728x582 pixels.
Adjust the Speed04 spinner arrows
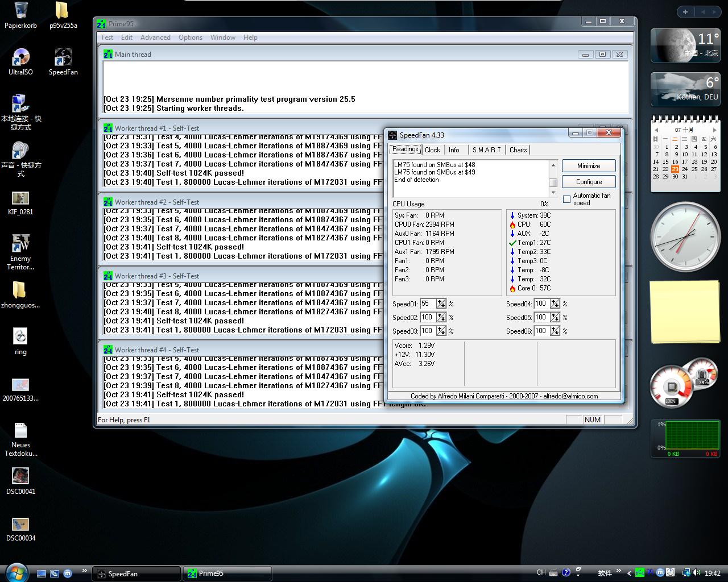pyautogui.click(x=555, y=304)
